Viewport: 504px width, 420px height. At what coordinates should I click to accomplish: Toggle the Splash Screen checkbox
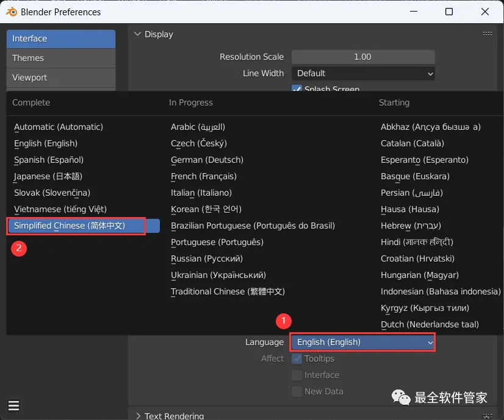(x=297, y=88)
